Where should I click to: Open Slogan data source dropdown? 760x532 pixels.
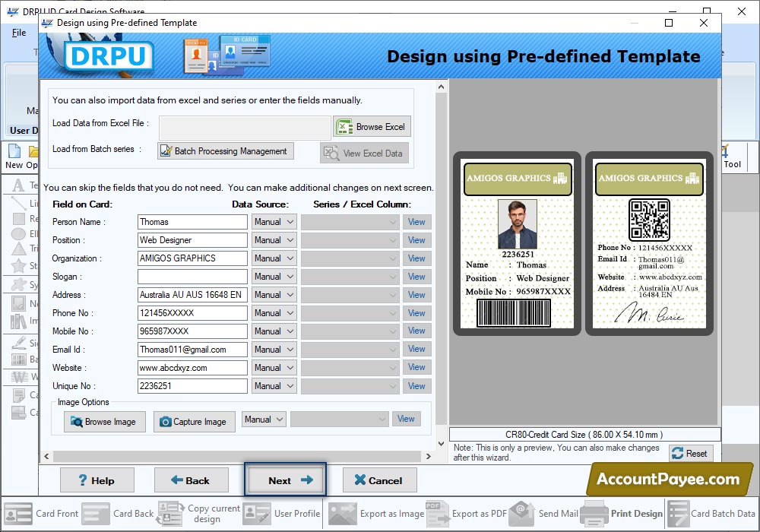point(274,277)
